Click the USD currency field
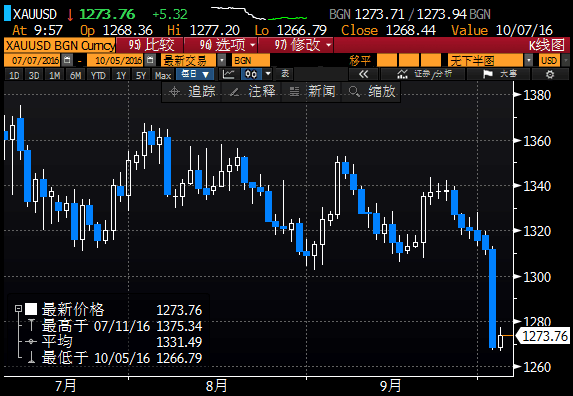Screen dimensions: 573x396 point(549,60)
